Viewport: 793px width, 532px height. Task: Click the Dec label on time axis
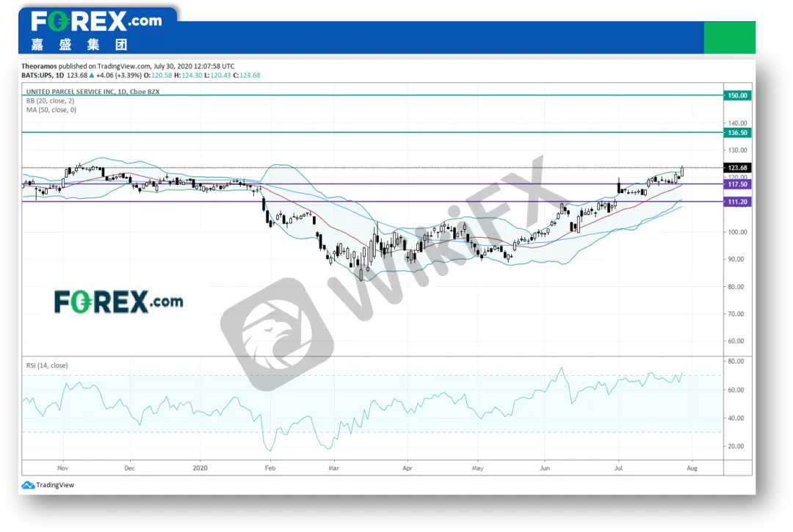coord(129,468)
